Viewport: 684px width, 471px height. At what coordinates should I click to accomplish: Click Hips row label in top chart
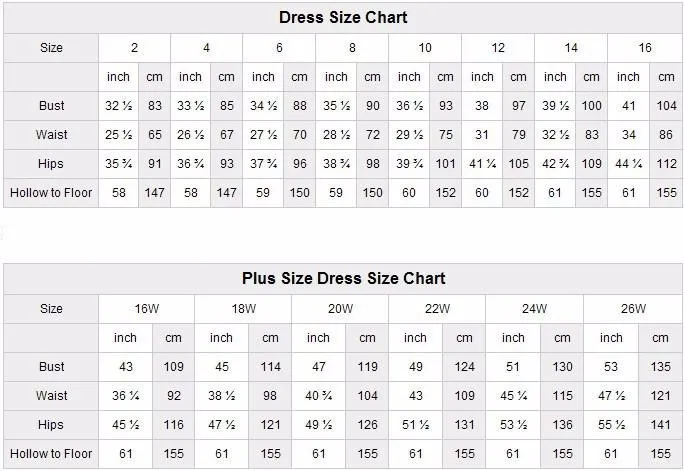click(x=52, y=163)
